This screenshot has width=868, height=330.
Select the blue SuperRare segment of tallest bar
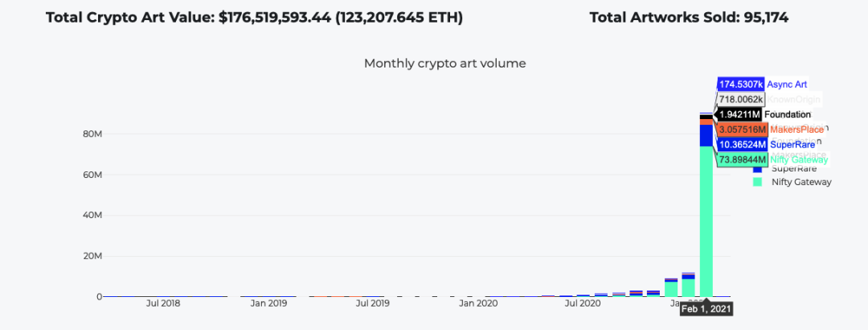coord(706,135)
